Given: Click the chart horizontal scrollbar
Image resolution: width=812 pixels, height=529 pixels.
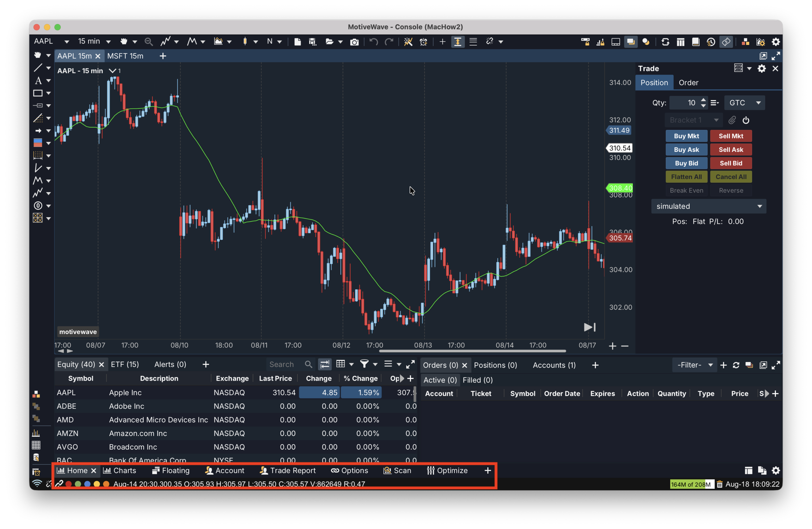Looking at the screenshot, I should click(x=473, y=351).
